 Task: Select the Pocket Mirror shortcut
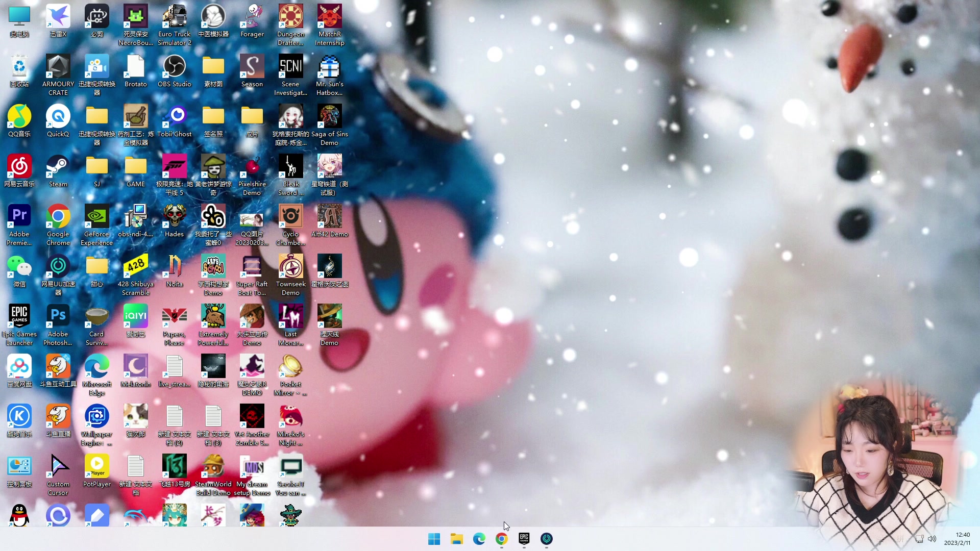click(291, 375)
